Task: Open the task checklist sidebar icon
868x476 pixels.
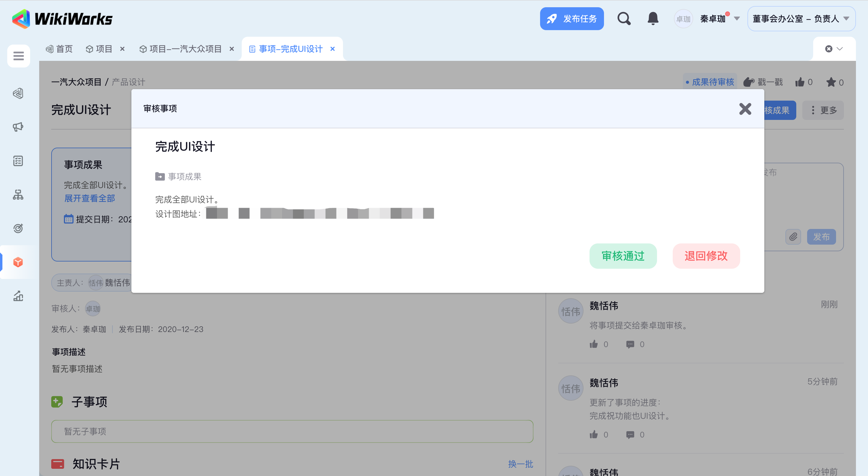Action: [x=18, y=161]
